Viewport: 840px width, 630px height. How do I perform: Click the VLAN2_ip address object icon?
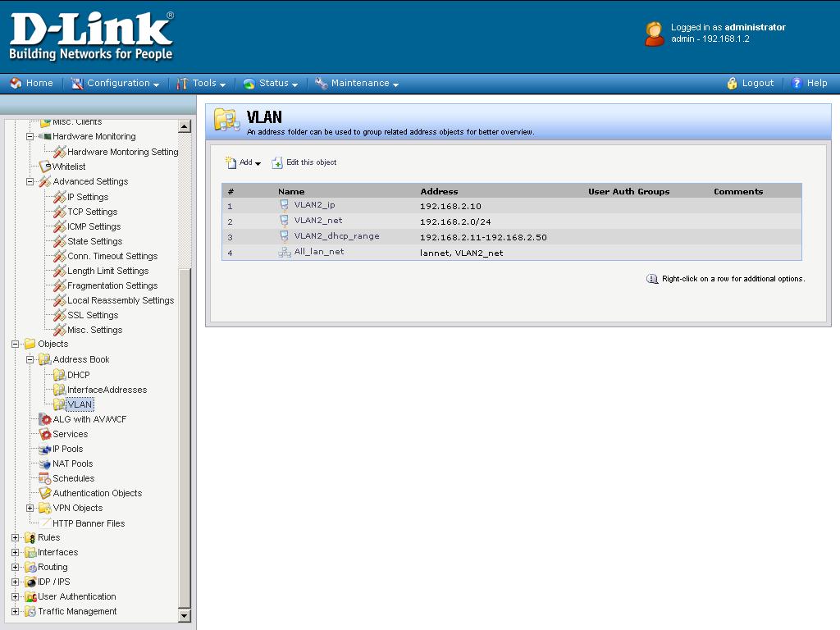click(x=285, y=205)
